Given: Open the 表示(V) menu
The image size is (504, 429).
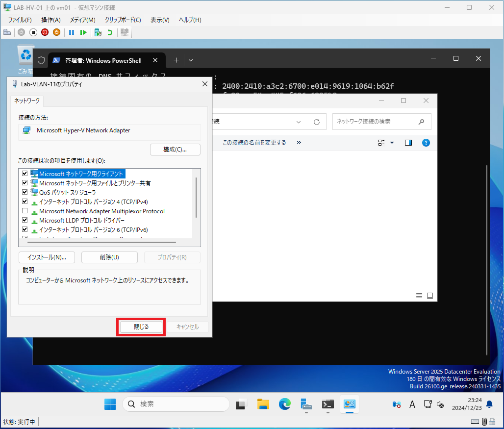Looking at the screenshot, I should click(160, 20).
